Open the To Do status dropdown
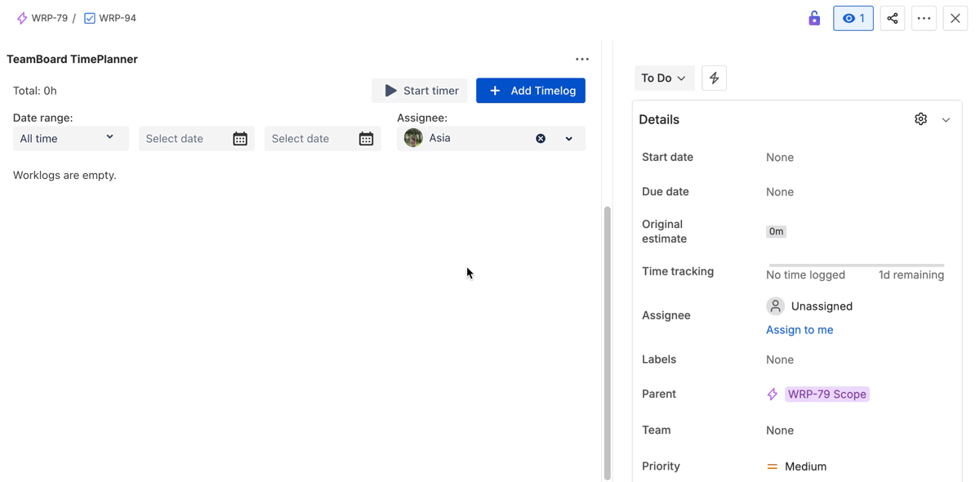Screen dimensions: 980x482 pyautogui.click(x=663, y=78)
